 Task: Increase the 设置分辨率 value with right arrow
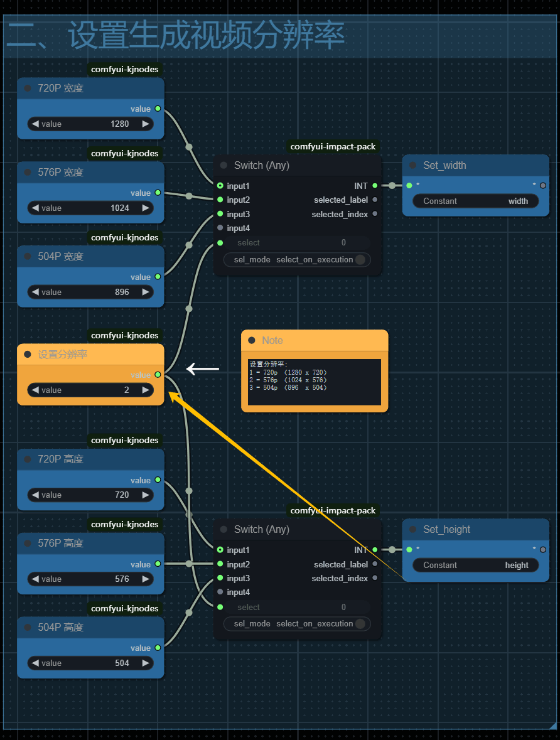pyautogui.click(x=146, y=390)
